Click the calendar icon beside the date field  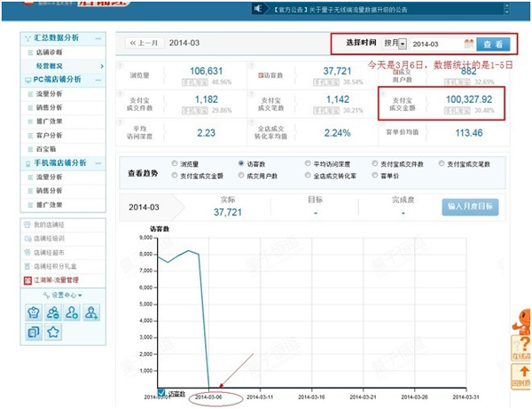click(469, 43)
